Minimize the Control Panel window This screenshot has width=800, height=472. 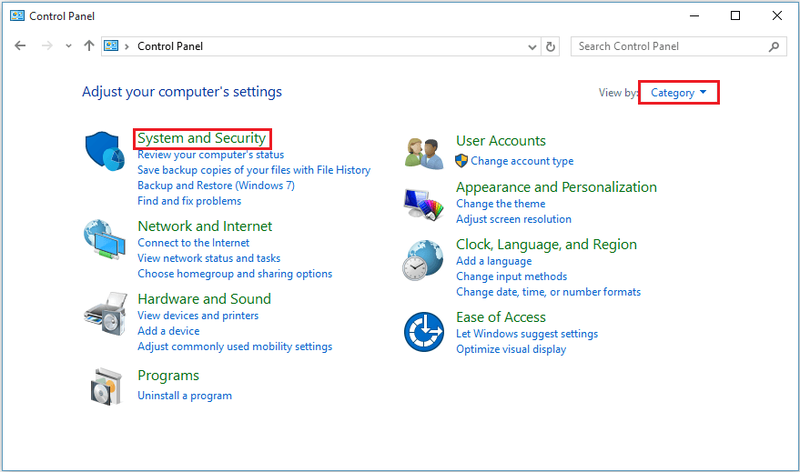[694, 16]
